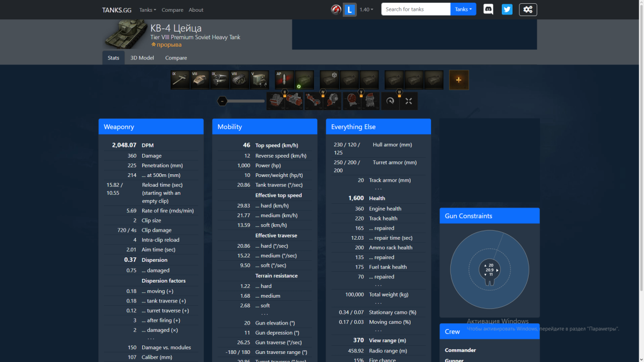The image size is (644, 362).
Task: Click the Ammo rack health label
Action: 391,248
